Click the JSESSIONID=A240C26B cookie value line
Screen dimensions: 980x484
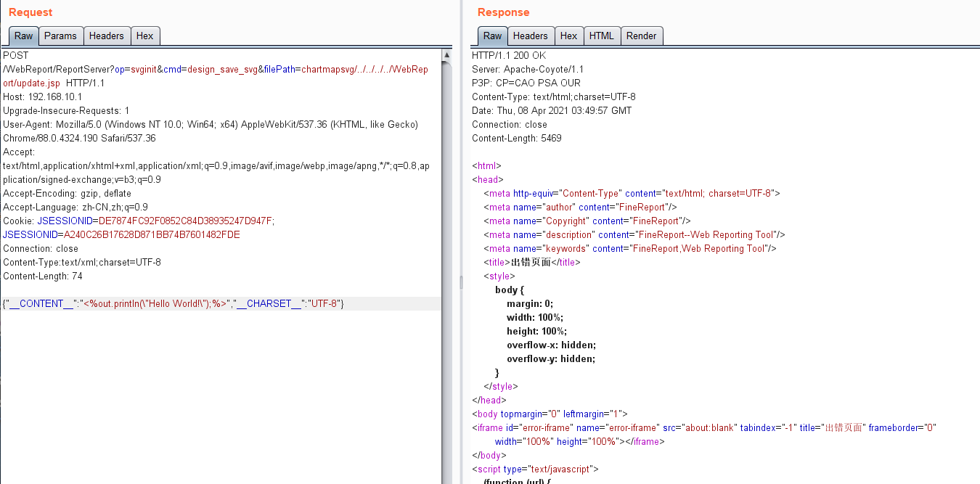[x=121, y=234]
